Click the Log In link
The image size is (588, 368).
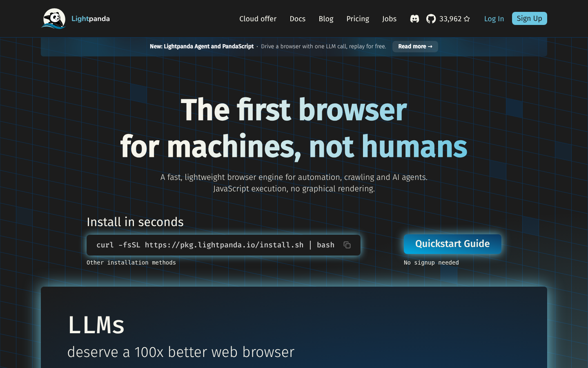tap(494, 19)
